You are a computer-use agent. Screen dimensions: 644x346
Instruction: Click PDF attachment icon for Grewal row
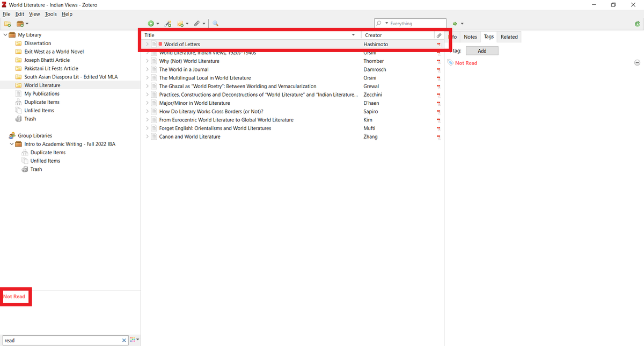(439, 86)
